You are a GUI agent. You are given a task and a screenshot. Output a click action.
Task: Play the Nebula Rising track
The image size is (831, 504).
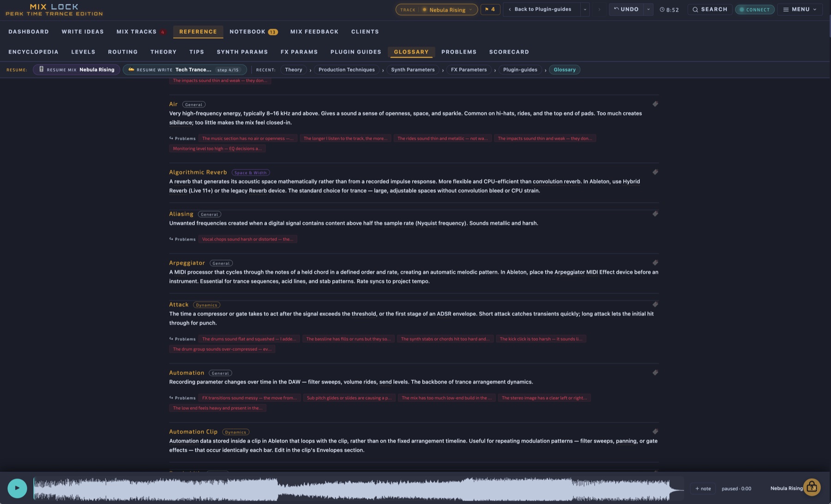(17, 488)
